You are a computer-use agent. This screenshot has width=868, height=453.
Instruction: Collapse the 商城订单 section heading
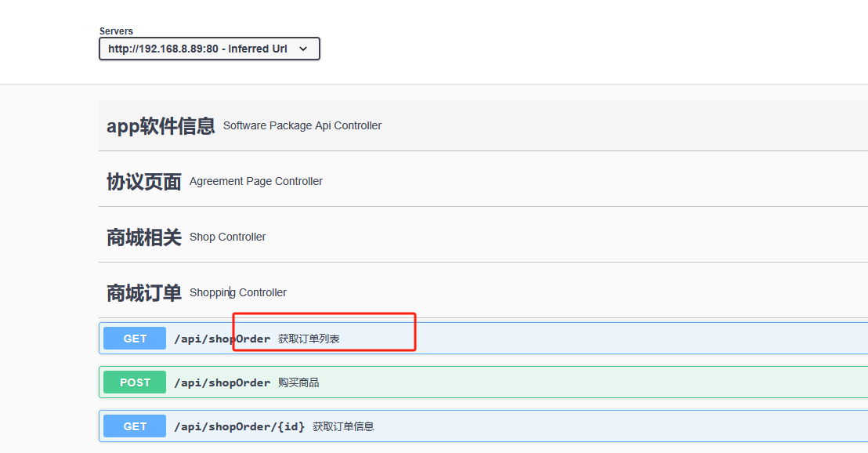(x=144, y=292)
